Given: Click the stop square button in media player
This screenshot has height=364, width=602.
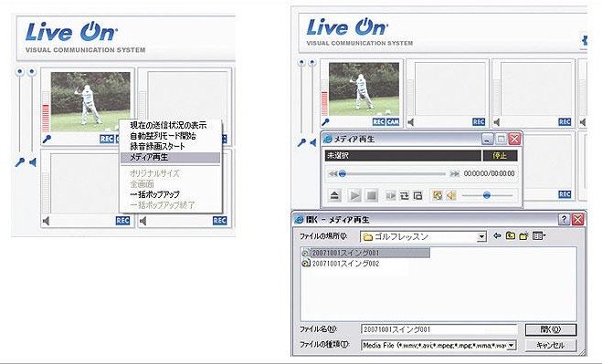Looking at the screenshot, I should point(371,195).
